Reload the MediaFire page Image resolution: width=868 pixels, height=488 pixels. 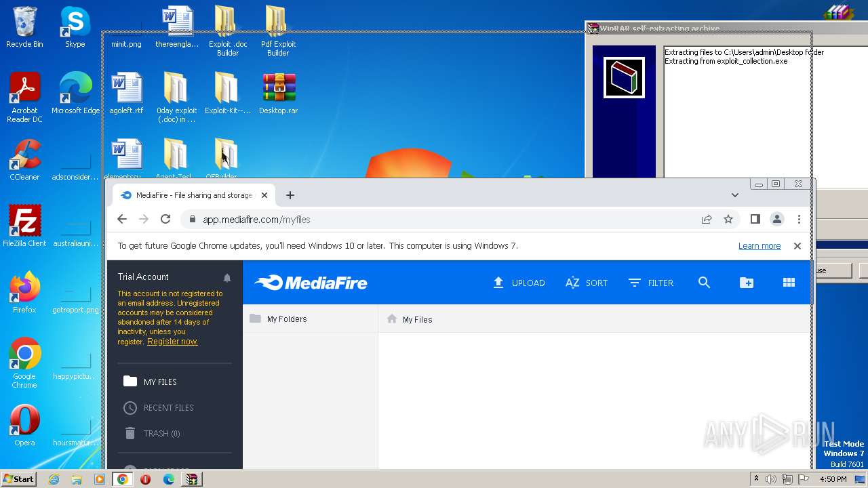point(165,219)
